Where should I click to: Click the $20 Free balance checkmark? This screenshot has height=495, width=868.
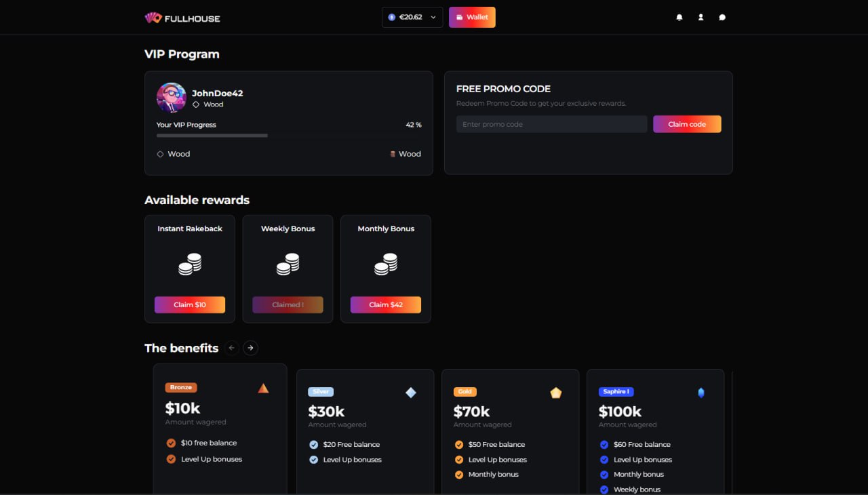[313, 445]
